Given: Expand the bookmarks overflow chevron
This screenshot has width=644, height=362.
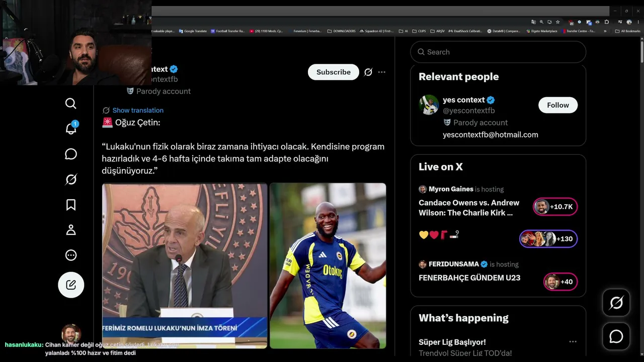Looking at the screenshot, I should tap(605, 31).
